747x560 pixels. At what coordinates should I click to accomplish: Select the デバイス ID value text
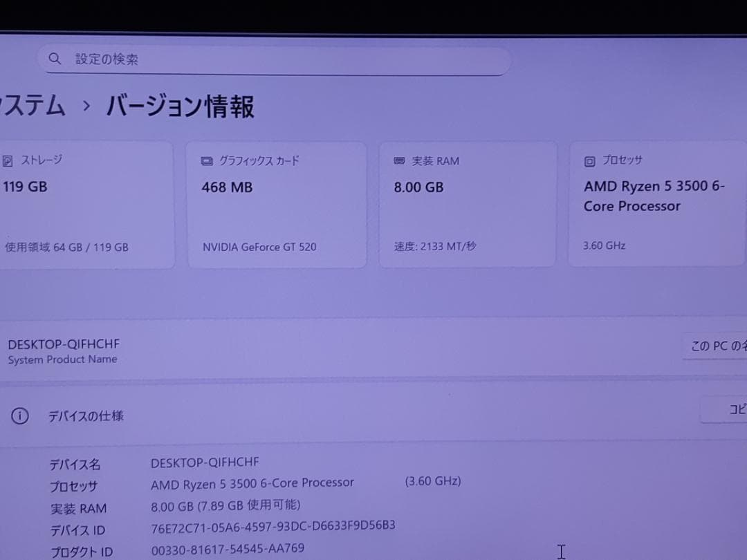[x=272, y=525]
